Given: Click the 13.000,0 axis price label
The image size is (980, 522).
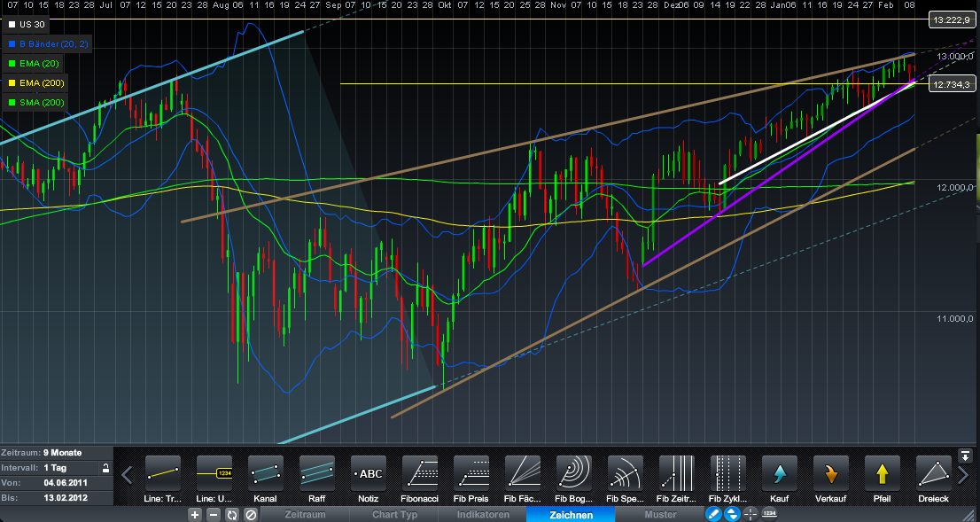Looking at the screenshot, I should coord(954,56).
